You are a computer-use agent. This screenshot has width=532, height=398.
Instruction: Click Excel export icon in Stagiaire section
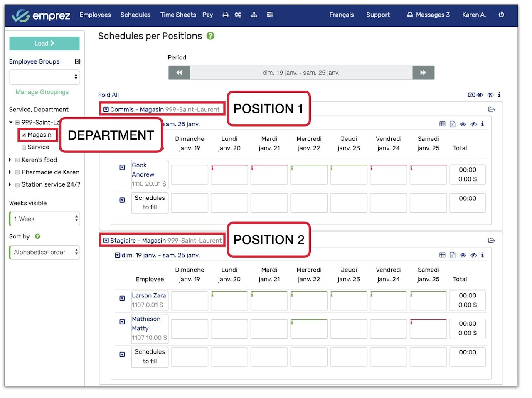pos(453,255)
